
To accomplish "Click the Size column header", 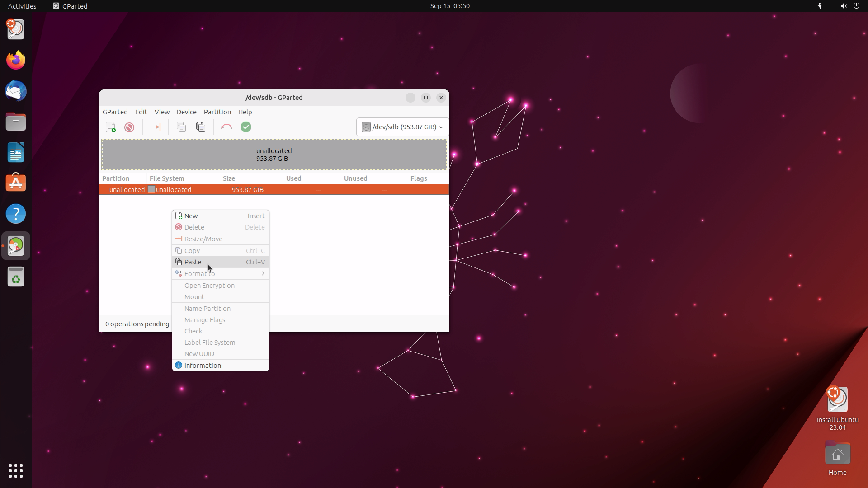I will [x=229, y=178].
